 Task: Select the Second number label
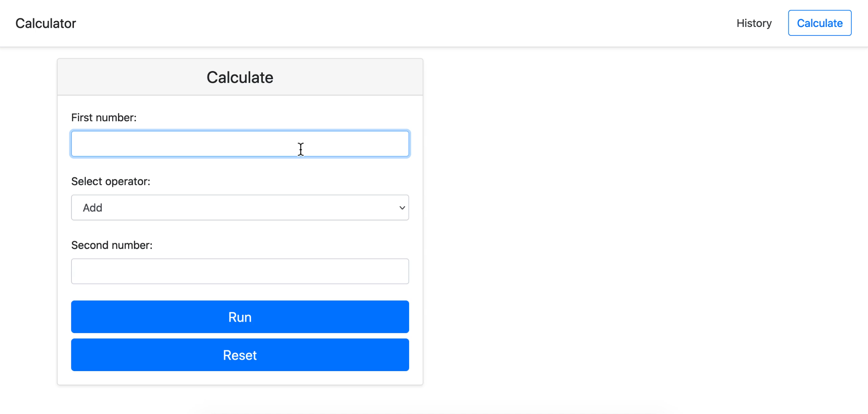pos(111,245)
